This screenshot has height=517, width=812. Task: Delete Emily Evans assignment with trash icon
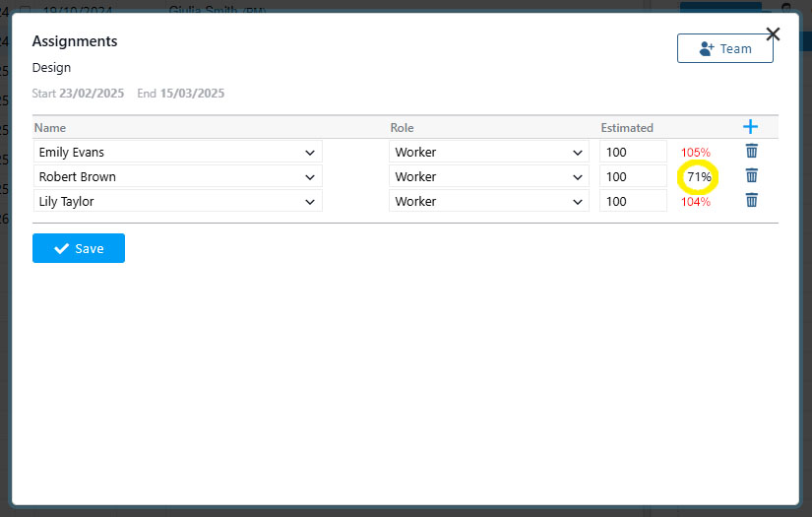click(x=751, y=152)
